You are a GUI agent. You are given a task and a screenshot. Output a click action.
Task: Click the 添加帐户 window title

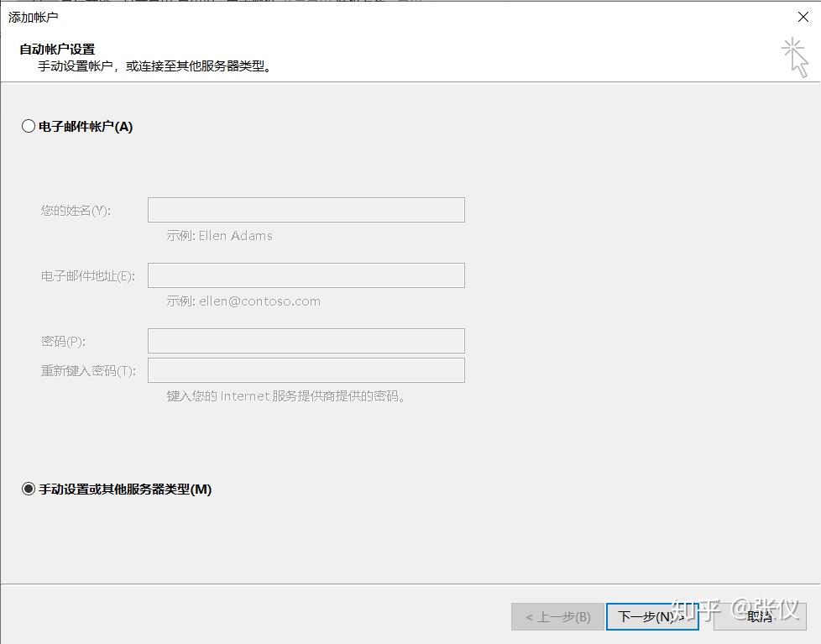tap(33, 18)
